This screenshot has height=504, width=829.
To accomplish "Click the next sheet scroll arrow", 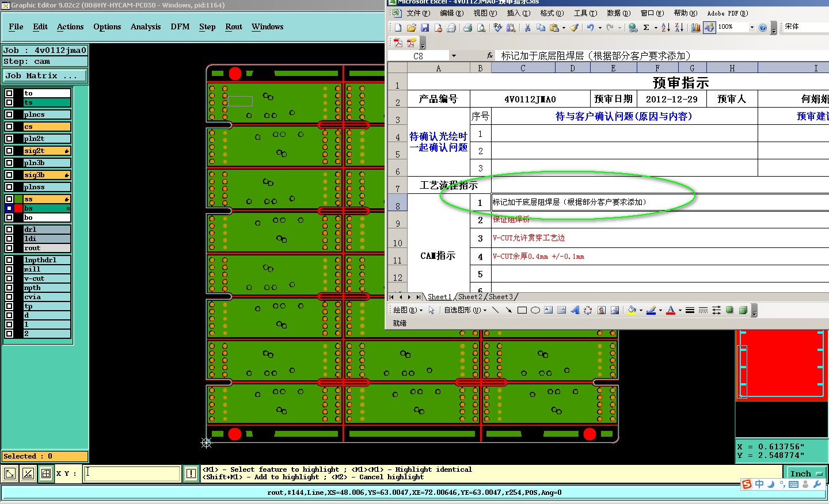I will tap(409, 297).
